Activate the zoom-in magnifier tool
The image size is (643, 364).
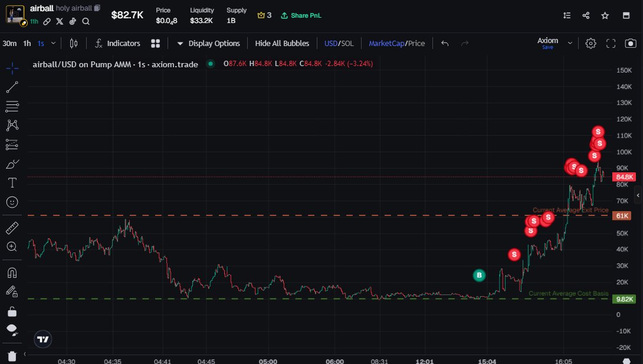[12, 247]
